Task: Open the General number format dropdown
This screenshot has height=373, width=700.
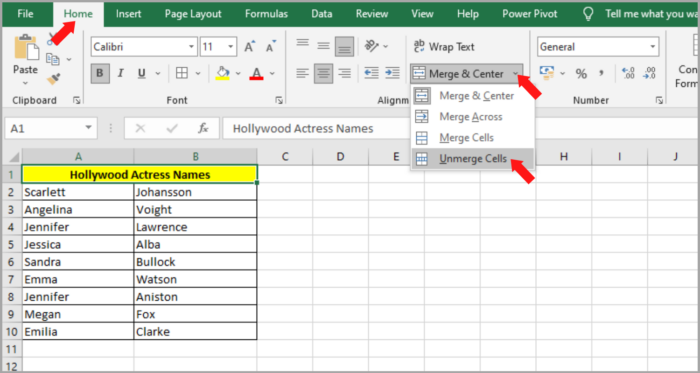Action: [x=653, y=47]
